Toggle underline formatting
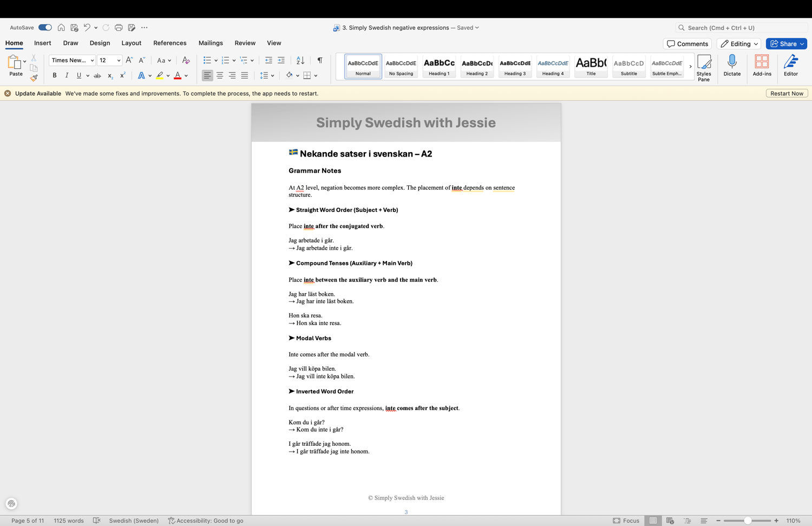The width and height of the screenshot is (812, 526). pyautogui.click(x=79, y=76)
